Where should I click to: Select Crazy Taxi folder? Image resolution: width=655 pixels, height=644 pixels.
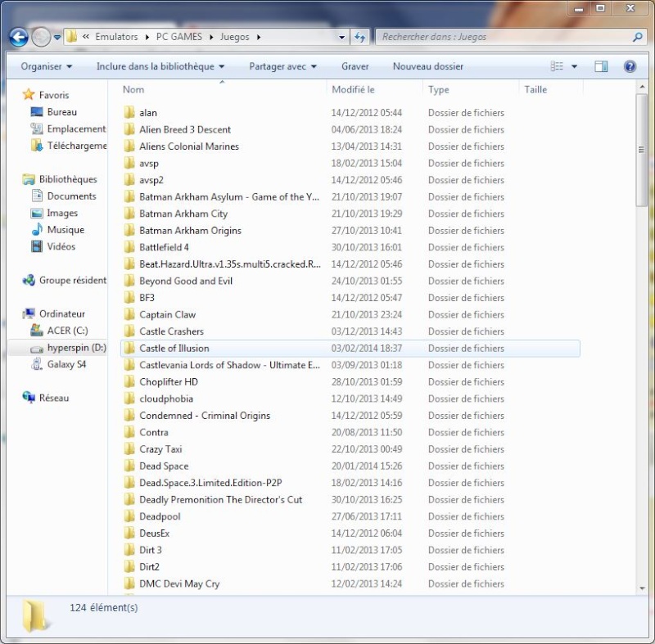pos(160,449)
